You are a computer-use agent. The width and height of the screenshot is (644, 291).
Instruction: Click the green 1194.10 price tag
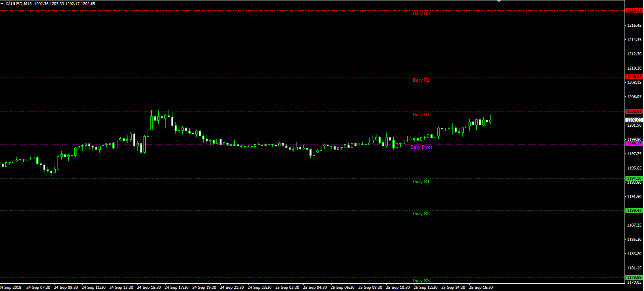634,178
